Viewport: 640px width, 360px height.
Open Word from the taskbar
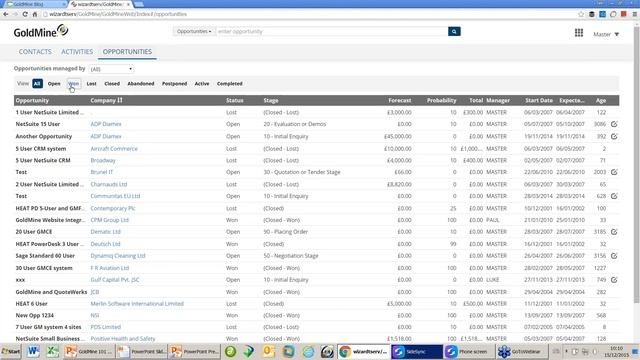tap(33, 351)
